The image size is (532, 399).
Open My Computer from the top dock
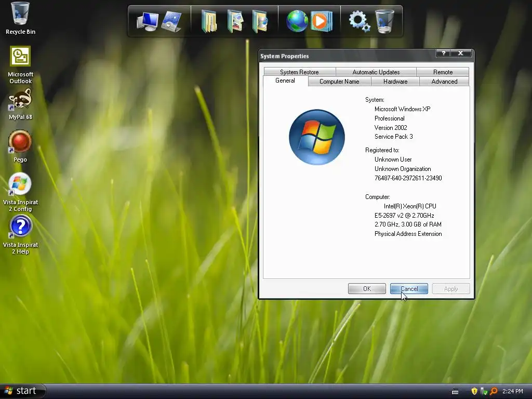148,22
